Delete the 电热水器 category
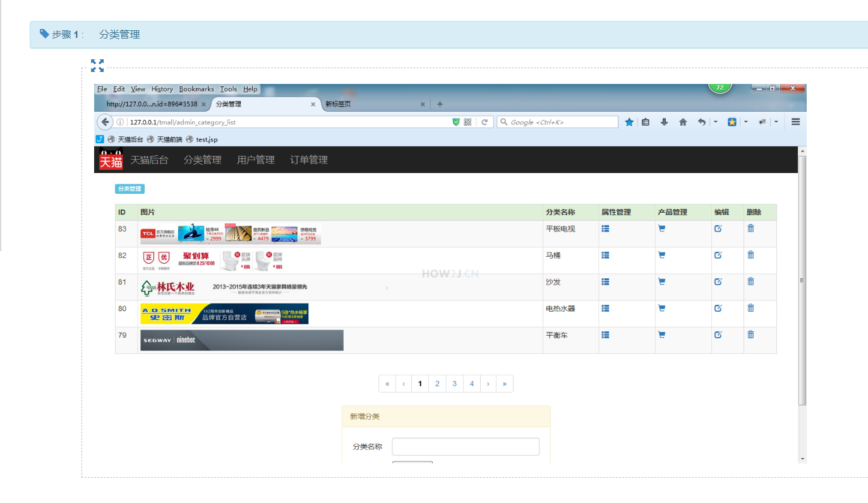 pos(750,307)
